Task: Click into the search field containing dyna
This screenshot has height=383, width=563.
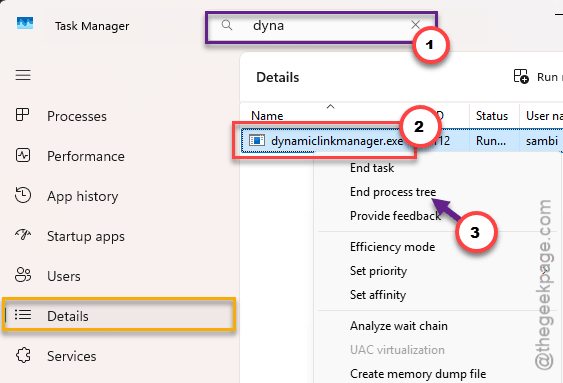Action: 321,27
